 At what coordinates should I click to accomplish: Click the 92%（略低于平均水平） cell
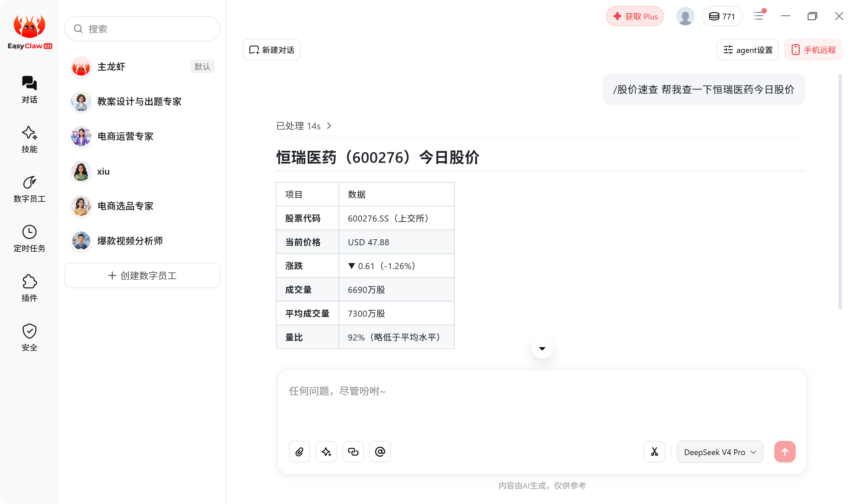(396, 337)
